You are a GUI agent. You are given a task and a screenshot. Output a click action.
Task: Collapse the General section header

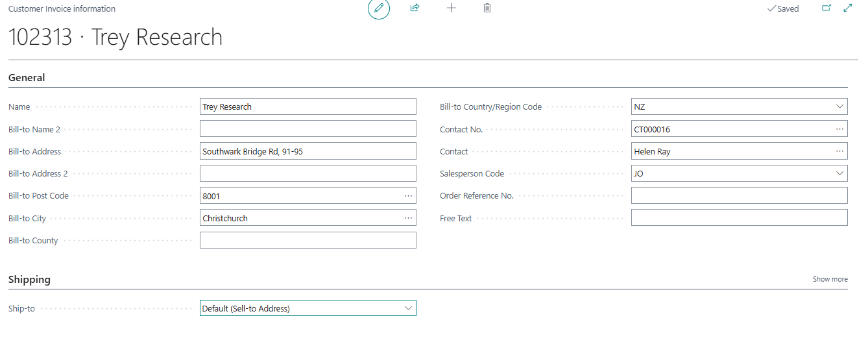[x=27, y=78]
